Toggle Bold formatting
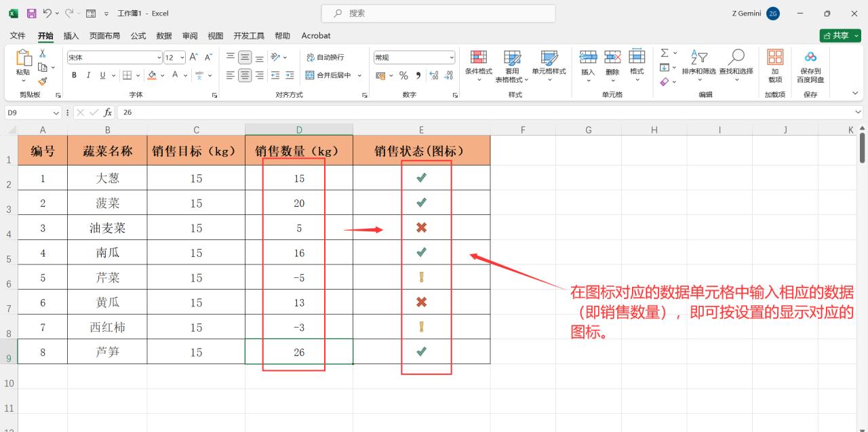 (74, 75)
